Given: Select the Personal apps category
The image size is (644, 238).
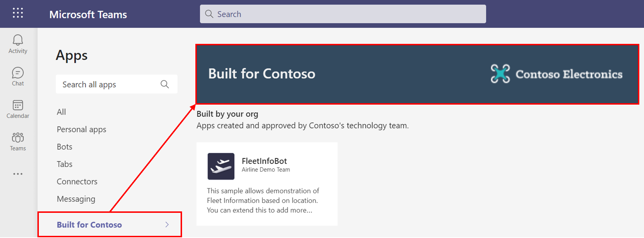Looking at the screenshot, I should pos(81,129).
